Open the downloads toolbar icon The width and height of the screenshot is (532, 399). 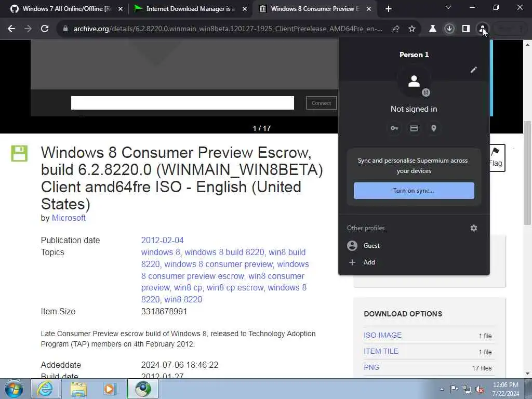pyautogui.click(x=449, y=29)
